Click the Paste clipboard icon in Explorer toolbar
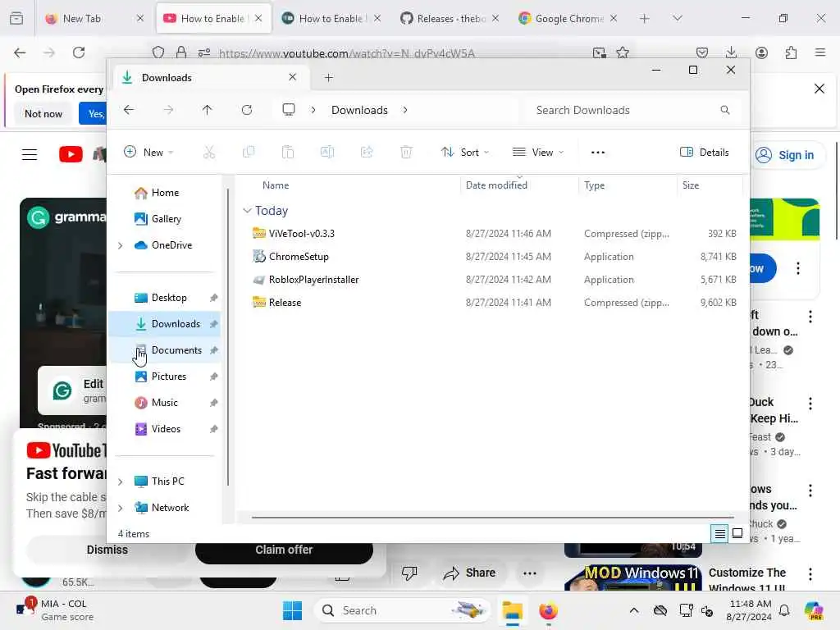This screenshot has height=630, width=840. click(x=288, y=152)
